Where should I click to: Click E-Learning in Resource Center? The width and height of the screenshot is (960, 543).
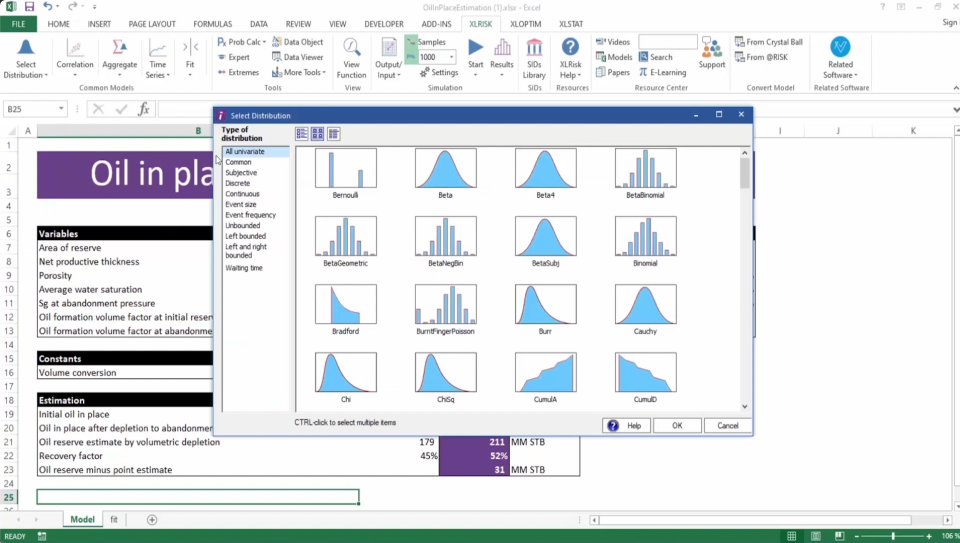tap(662, 72)
